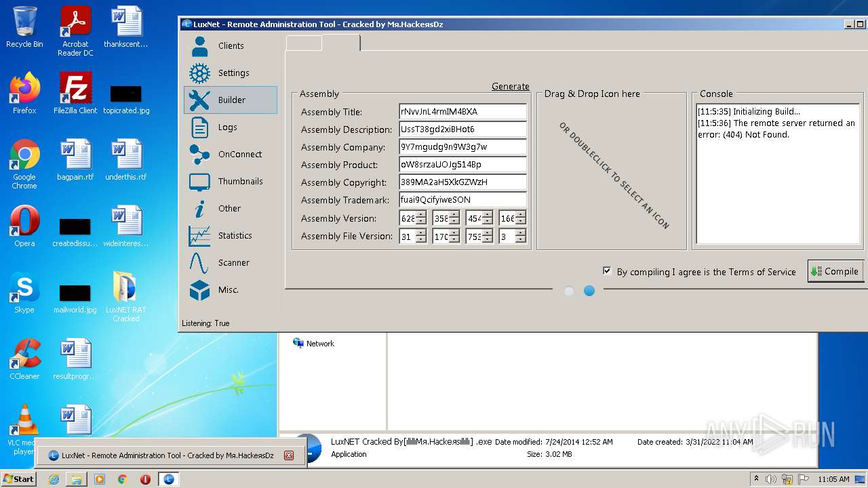
Task: Select LuxNET Cracked .exe file in Explorer
Action: pyautogui.click(x=411, y=441)
